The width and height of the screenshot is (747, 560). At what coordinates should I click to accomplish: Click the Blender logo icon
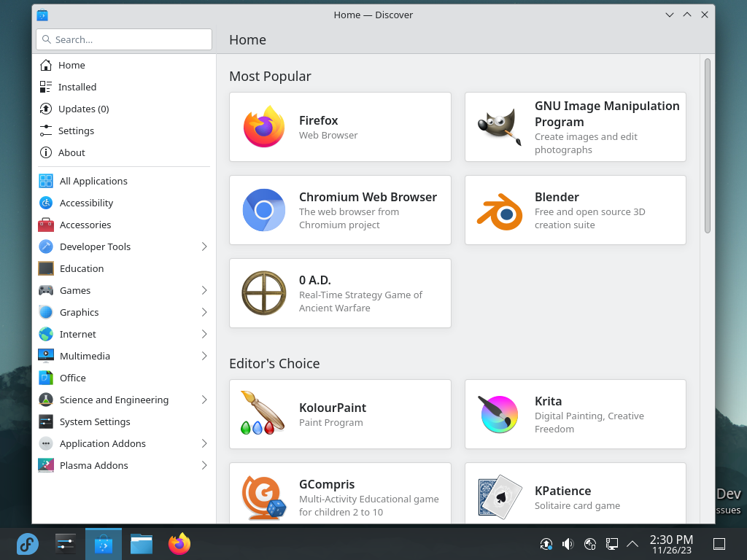pyautogui.click(x=499, y=212)
